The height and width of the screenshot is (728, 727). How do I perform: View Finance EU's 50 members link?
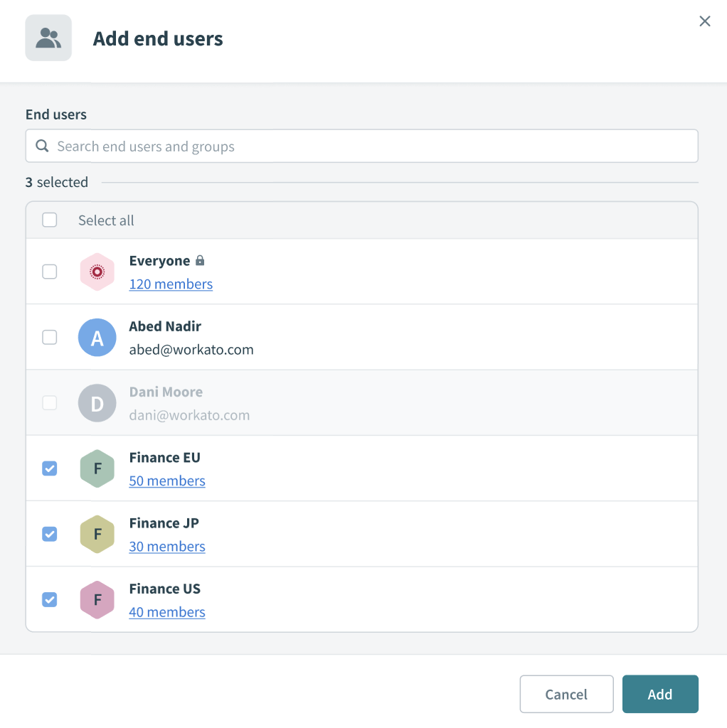167,481
